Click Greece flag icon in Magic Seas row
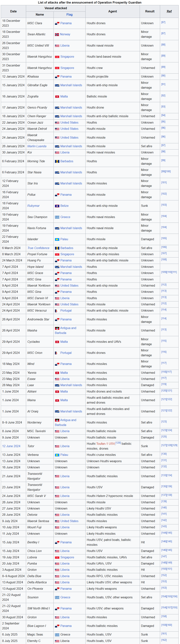The width and height of the screenshot is (180, 644). (57, 634)
